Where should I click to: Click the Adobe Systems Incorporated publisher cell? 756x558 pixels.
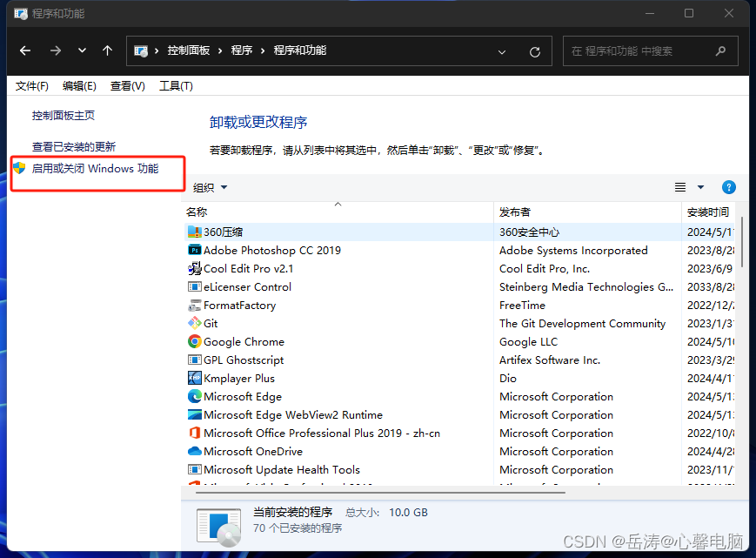573,251
